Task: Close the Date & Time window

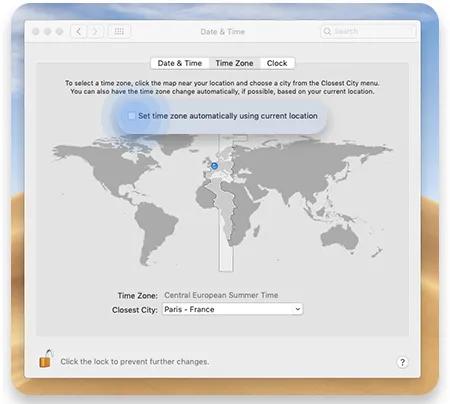Action: point(36,32)
